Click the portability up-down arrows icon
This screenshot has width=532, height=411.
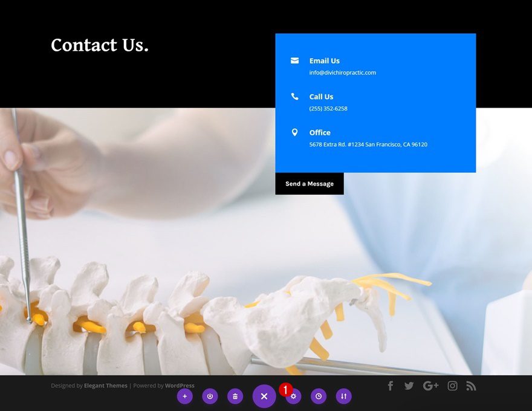[x=343, y=396]
